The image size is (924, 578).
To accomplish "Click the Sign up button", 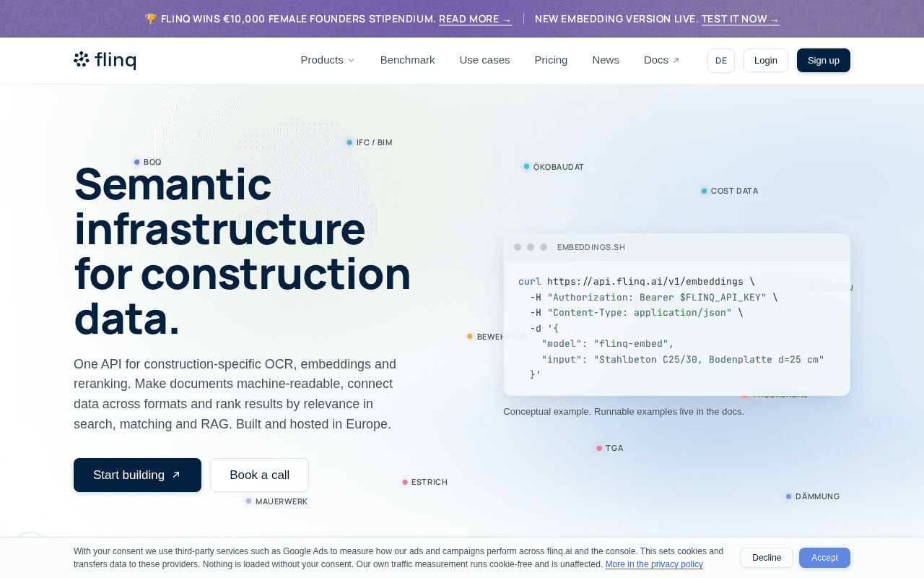I will click(824, 61).
